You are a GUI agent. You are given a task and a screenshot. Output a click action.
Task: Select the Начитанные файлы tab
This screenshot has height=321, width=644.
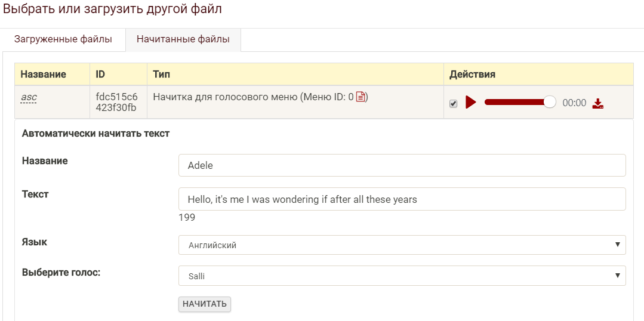pyautogui.click(x=183, y=40)
